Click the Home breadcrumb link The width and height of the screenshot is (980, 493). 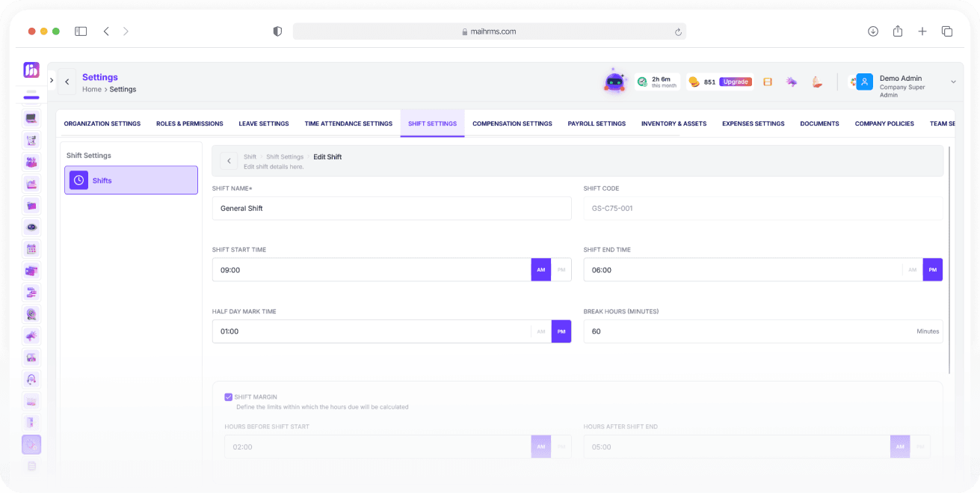click(x=92, y=89)
